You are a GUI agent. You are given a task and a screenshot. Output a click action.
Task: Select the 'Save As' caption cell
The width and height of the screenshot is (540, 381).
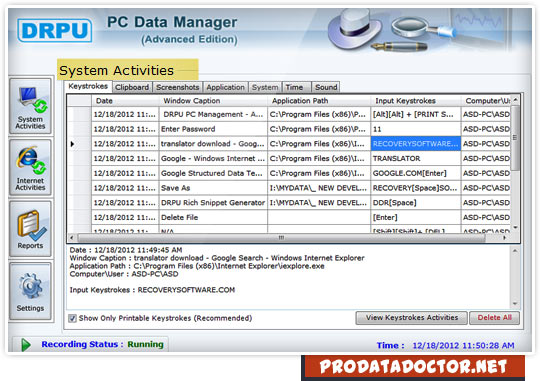pyautogui.click(x=213, y=188)
